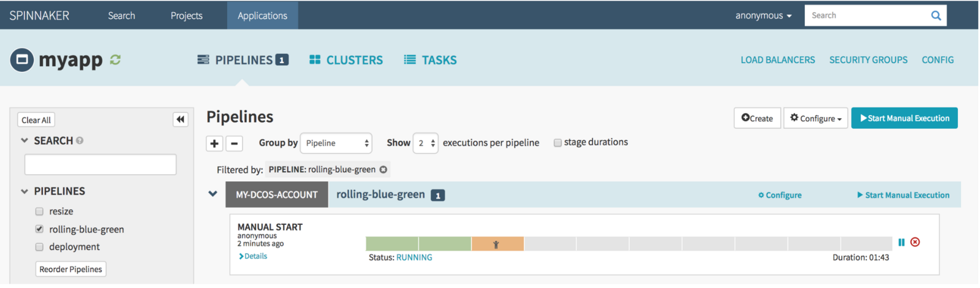Cancel the execution with red X icon
980x288 pixels.
pyautogui.click(x=915, y=242)
